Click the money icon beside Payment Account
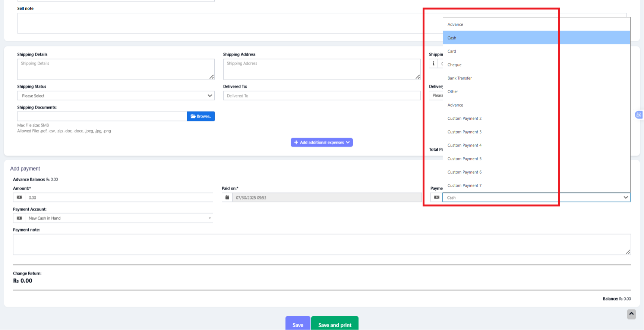This screenshot has height=330, width=644. pyautogui.click(x=19, y=218)
